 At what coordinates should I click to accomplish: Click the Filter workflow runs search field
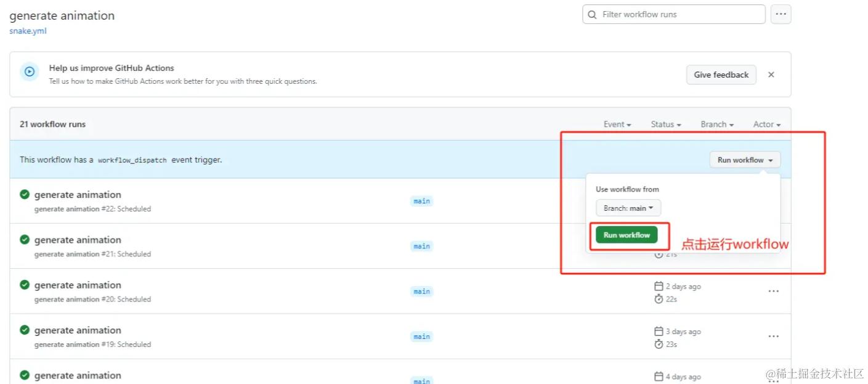coord(673,14)
